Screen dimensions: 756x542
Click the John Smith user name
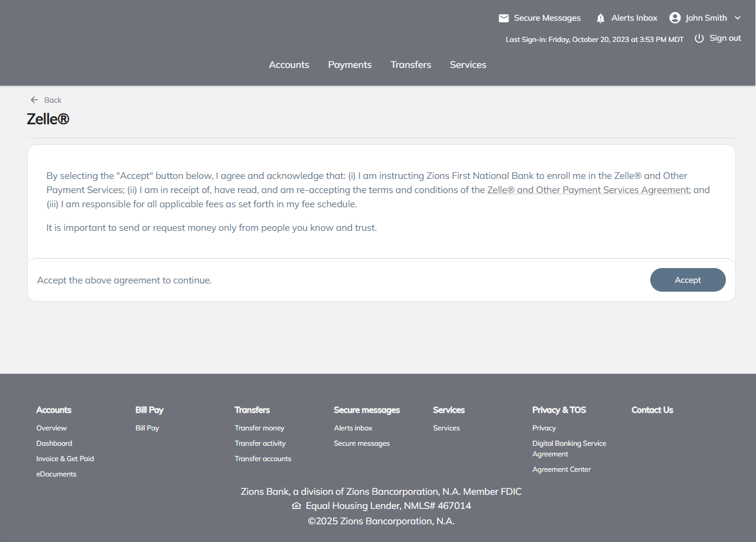[x=706, y=18]
